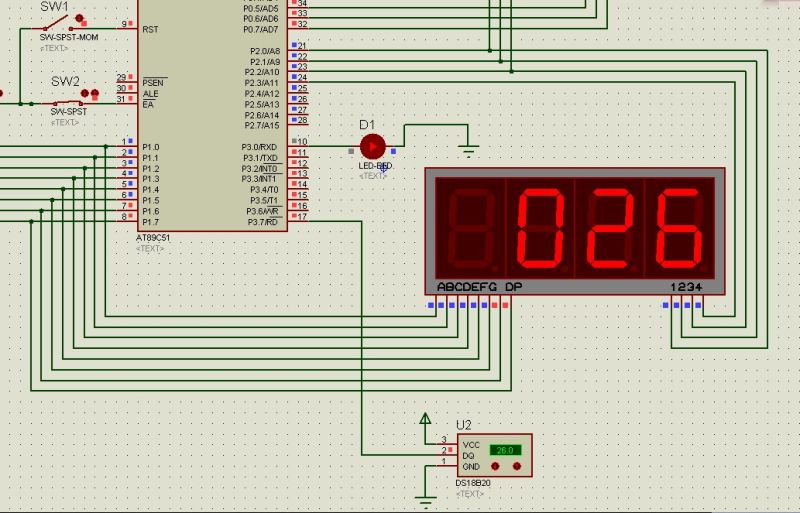Image resolution: width=800 pixels, height=513 pixels.
Task: Click SW2 left actuator dot
Action: (85, 93)
